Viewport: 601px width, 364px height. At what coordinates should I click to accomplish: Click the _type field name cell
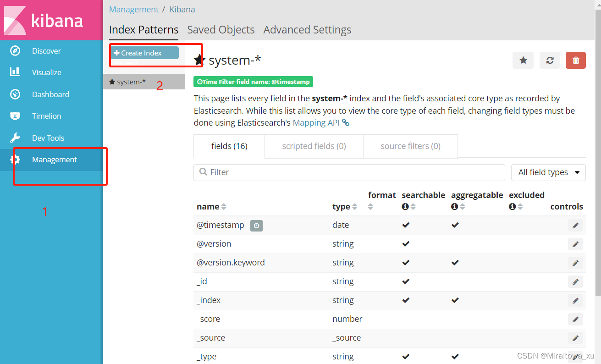click(x=206, y=357)
